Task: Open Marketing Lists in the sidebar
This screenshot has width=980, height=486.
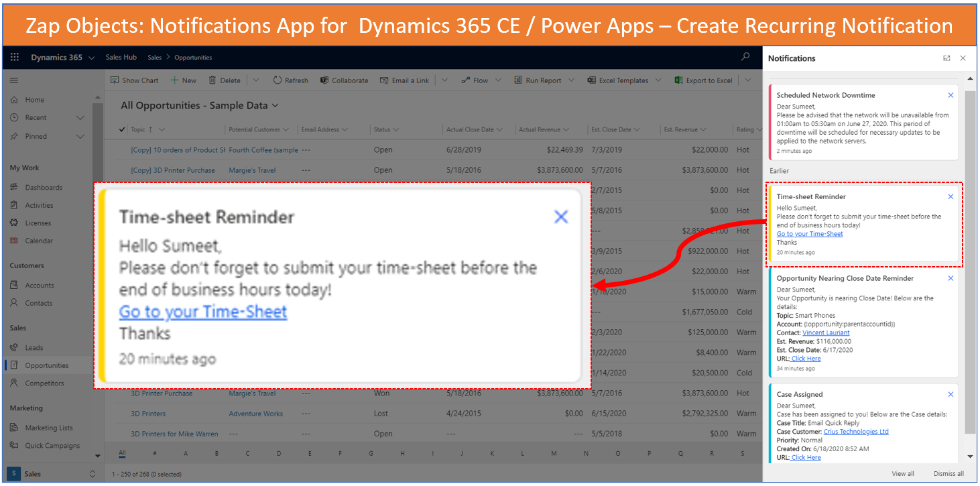Action: pyautogui.click(x=49, y=428)
